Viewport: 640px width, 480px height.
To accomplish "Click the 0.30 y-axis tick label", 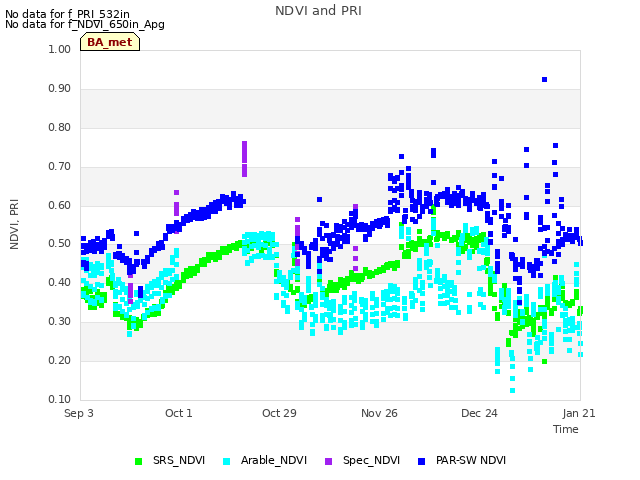I will point(60,322).
